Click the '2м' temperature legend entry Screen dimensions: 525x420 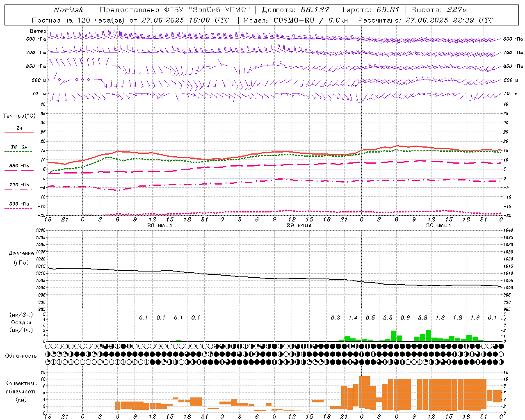click(x=19, y=128)
